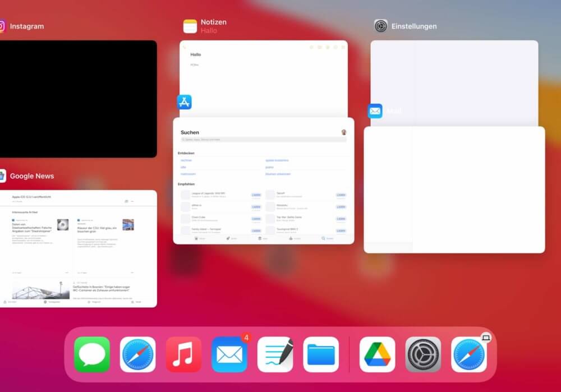Select the Einstellungen window card
The image size is (561, 392).
[x=454, y=83]
